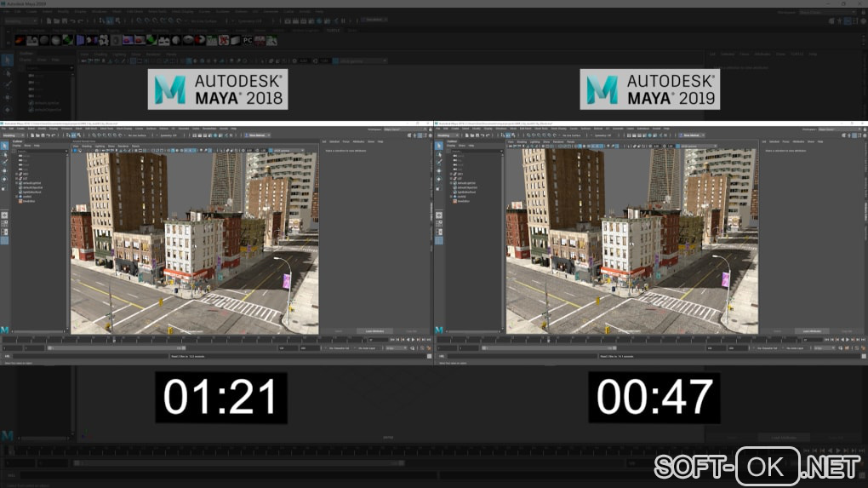The height and width of the screenshot is (488, 868).
Task: Activate the Scale tool in Maya 2019 toolbox
Action: pyautogui.click(x=438, y=188)
